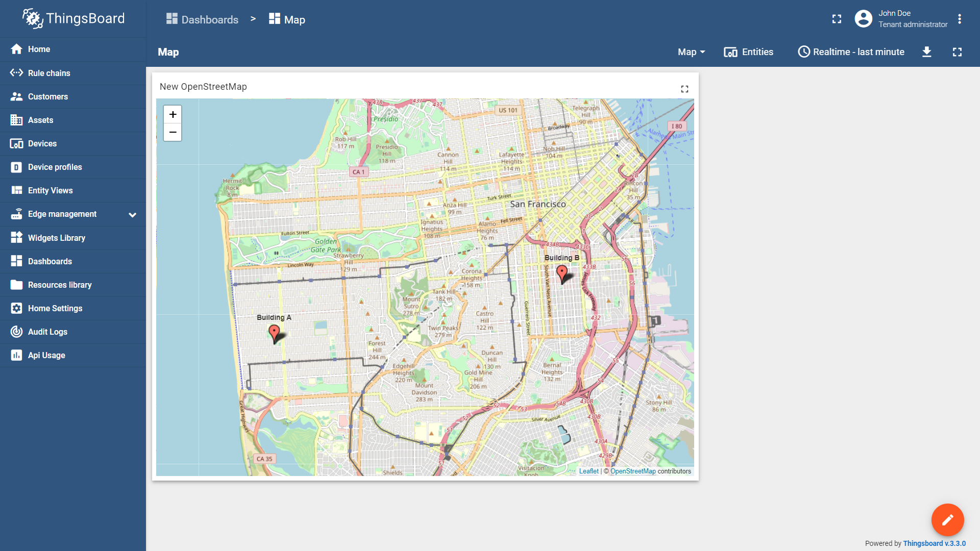Click the Building B label text
Image resolution: width=980 pixels, height=551 pixels.
(562, 258)
